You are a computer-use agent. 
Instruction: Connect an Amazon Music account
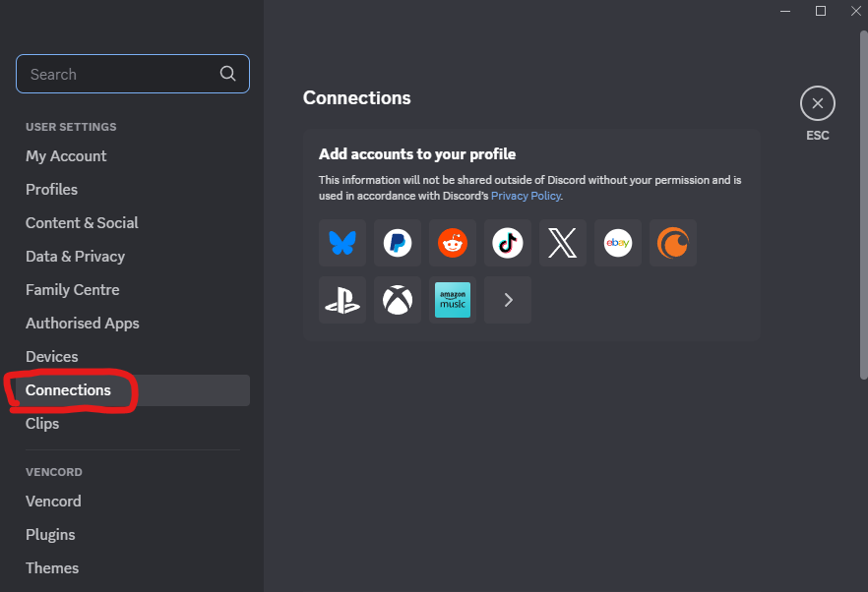point(453,300)
